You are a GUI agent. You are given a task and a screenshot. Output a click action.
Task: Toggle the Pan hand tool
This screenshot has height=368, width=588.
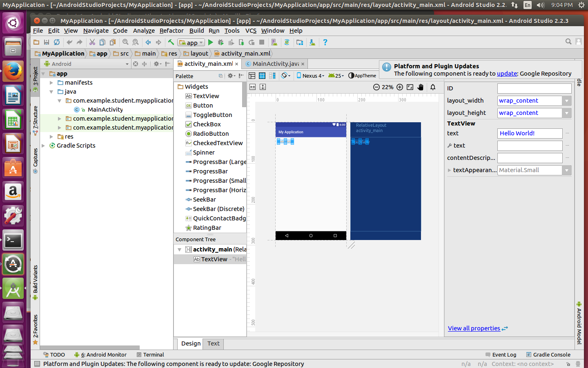pos(421,87)
